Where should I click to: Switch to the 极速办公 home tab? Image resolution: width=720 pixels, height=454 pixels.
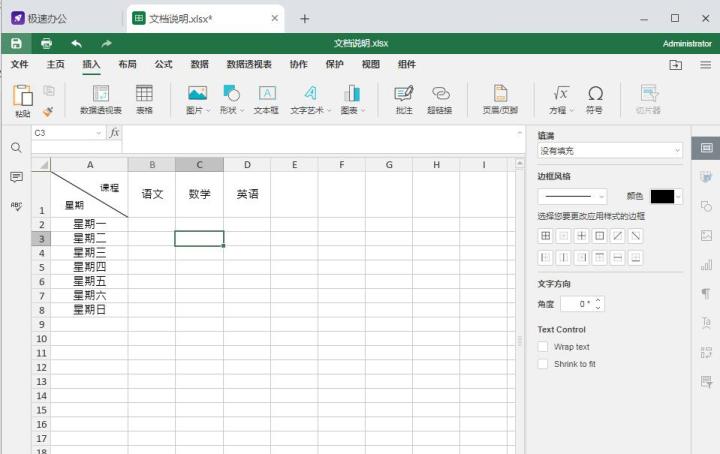39,18
